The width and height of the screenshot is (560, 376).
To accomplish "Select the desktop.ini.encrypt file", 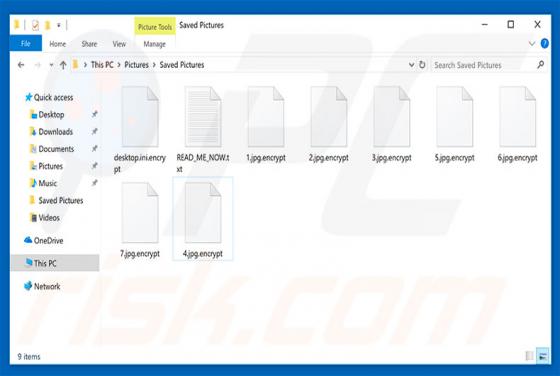I will point(140,129).
